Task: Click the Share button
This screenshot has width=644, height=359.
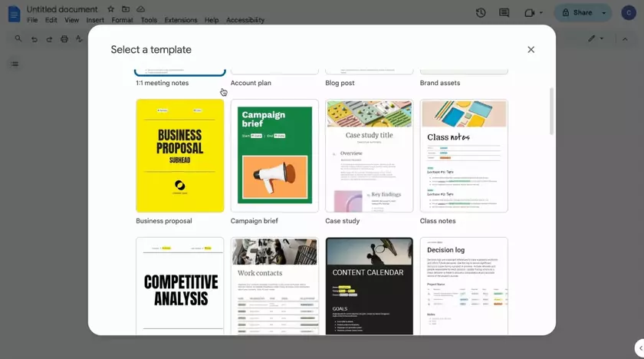Action: click(577, 13)
